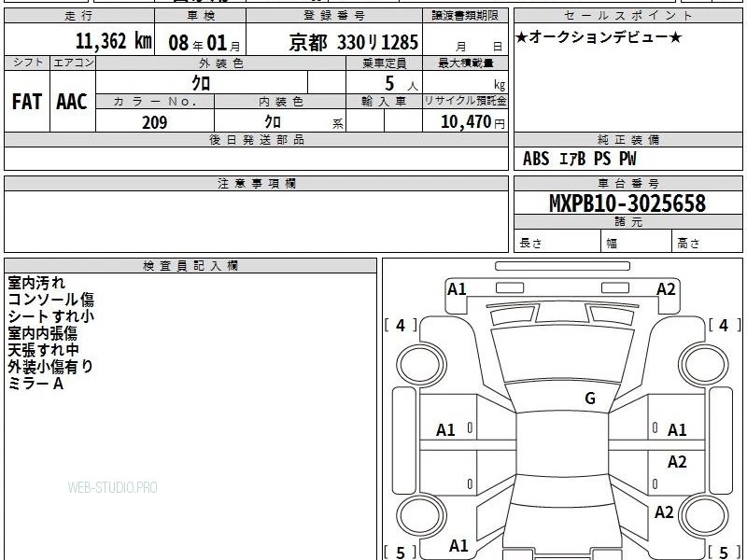Click the 高さ dimension label
The image size is (747, 560).
coord(688,244)
